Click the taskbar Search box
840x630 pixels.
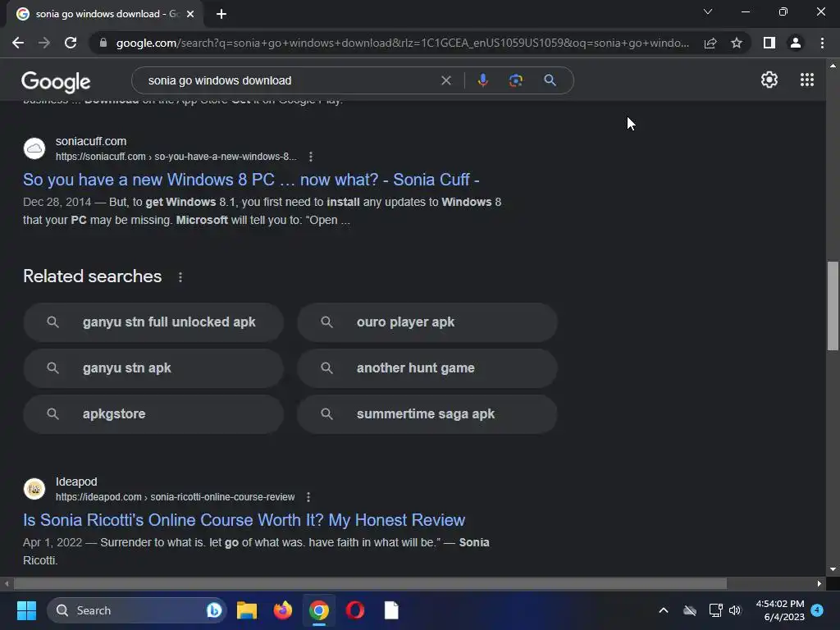coord(137,610)
